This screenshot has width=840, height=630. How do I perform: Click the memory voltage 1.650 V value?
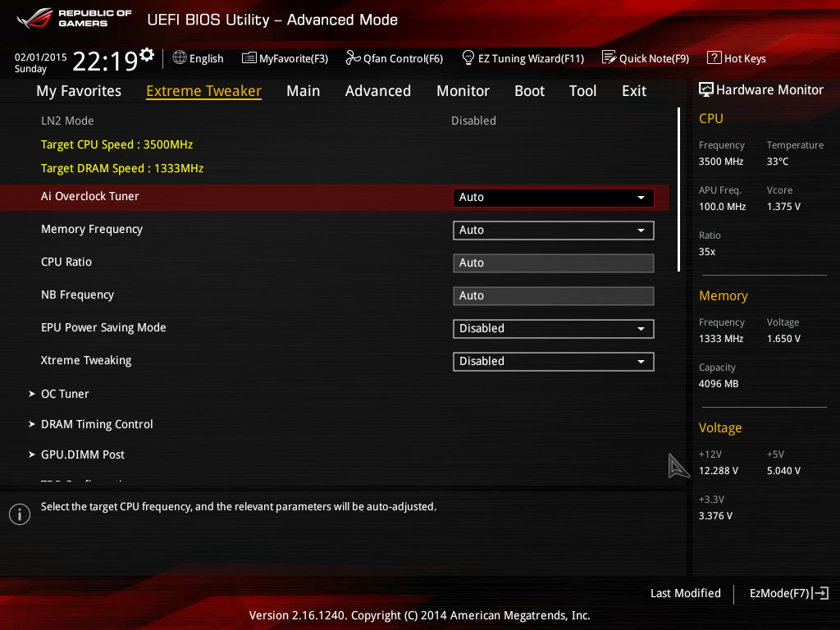pos(783,339)
